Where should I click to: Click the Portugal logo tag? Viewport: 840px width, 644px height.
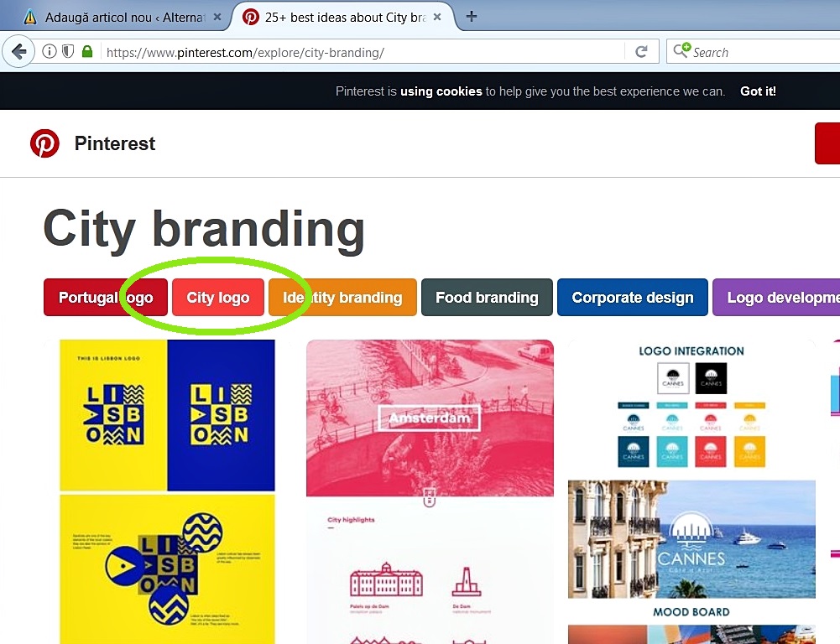(x=106, y=297)
